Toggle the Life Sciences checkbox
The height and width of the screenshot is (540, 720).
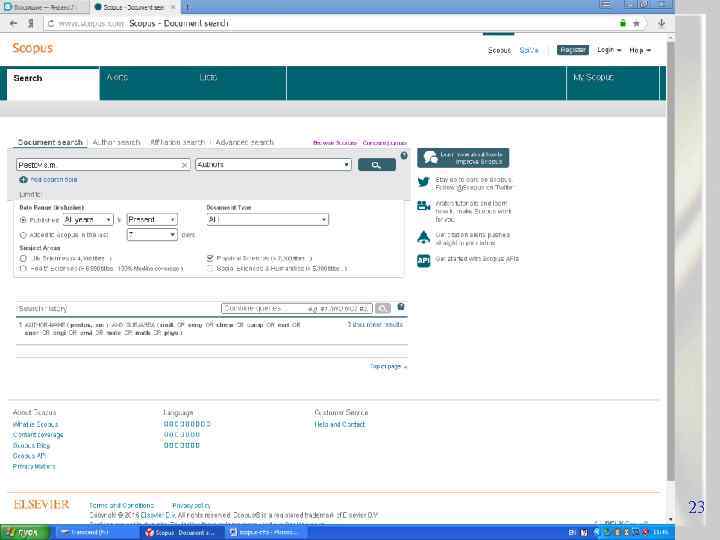(23, 259)
